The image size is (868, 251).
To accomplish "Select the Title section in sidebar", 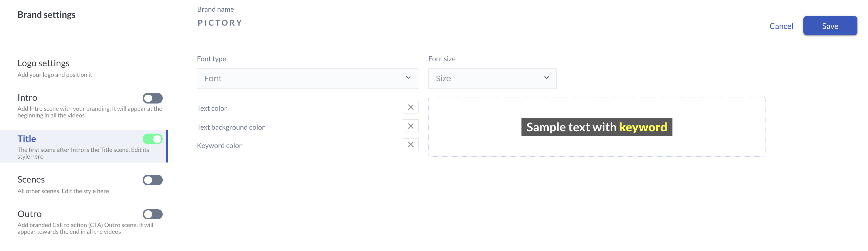I will tap(27, 139).
